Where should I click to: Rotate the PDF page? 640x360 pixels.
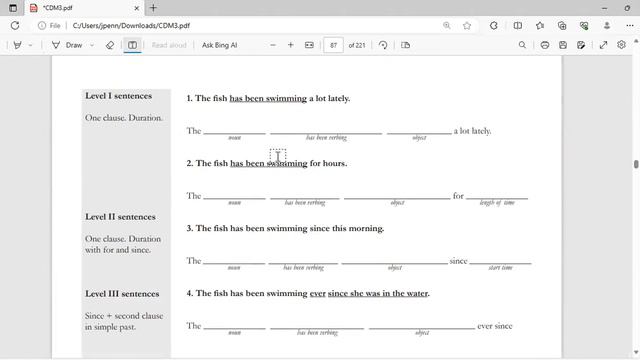click(x=383, y=45)
